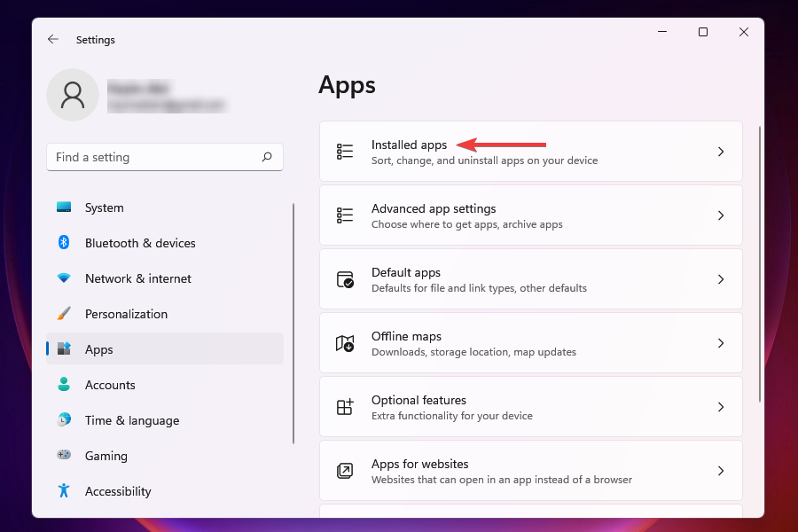Maximize the Settings window
Screen dimensions: 798x532
coord(703,32)
